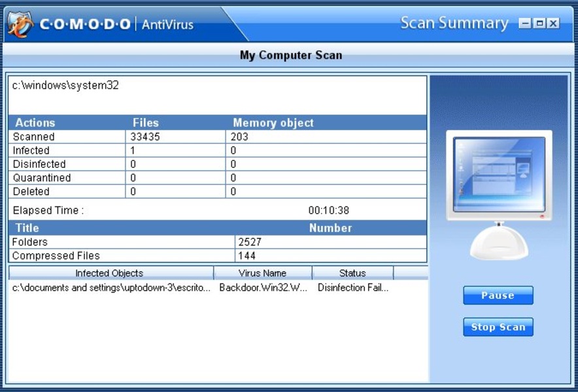Click the Deleted row label

pyautogui.click(x=31, y=191)
